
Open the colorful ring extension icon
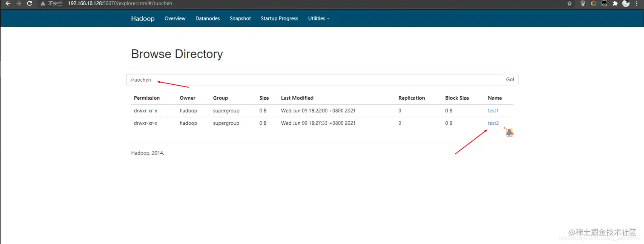(x=594, y=3)
